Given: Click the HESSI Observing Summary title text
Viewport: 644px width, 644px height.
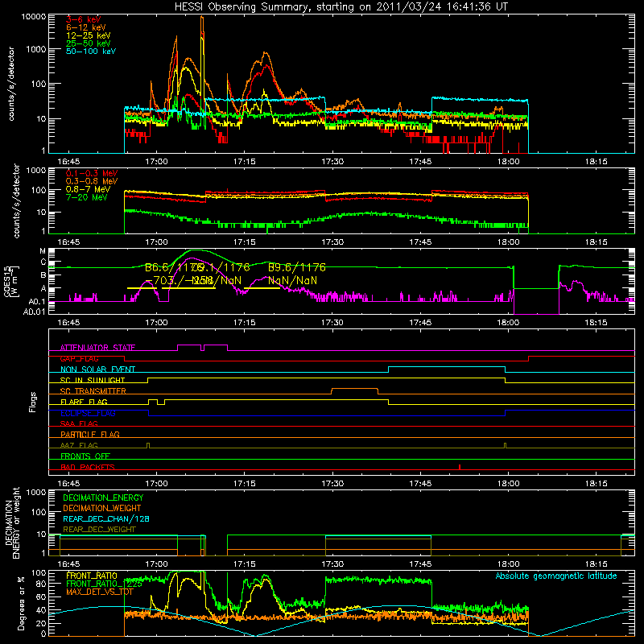Looking at the screenshot, I should 341,6.
